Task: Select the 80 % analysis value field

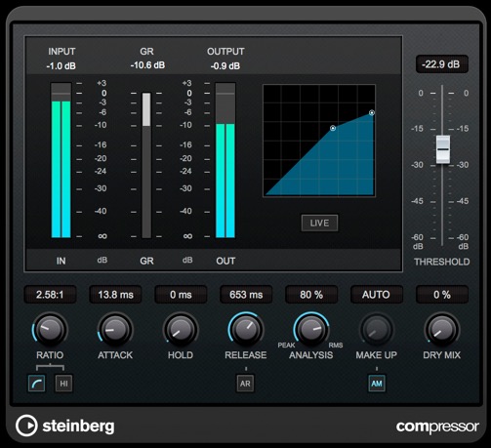Action: (x=311, y=295)
